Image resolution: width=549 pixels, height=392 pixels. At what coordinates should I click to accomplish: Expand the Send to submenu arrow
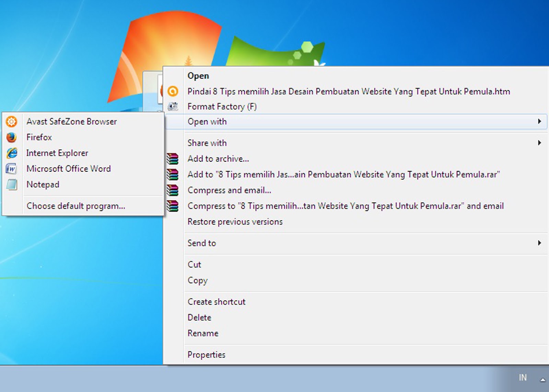pyautogui.click(x=539, y=243)
